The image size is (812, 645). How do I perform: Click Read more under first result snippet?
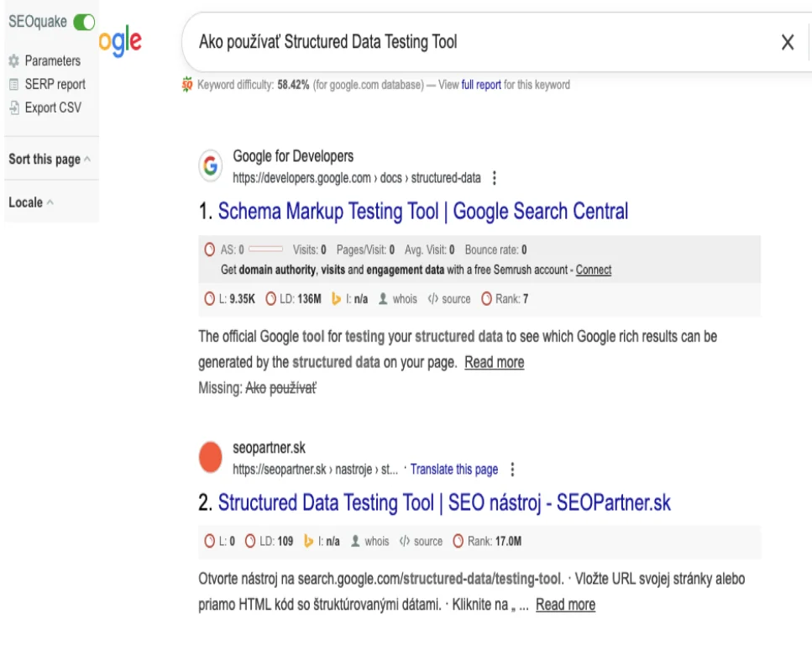pos(494,362)
